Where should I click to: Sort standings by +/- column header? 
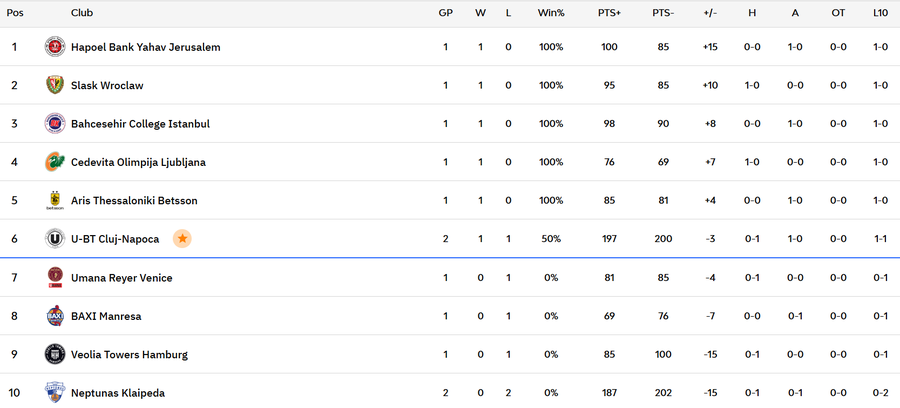click(710, 13)
